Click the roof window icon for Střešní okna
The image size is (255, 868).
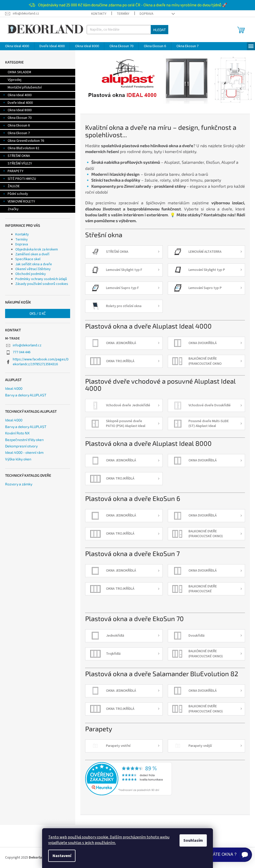click(95, 252)
